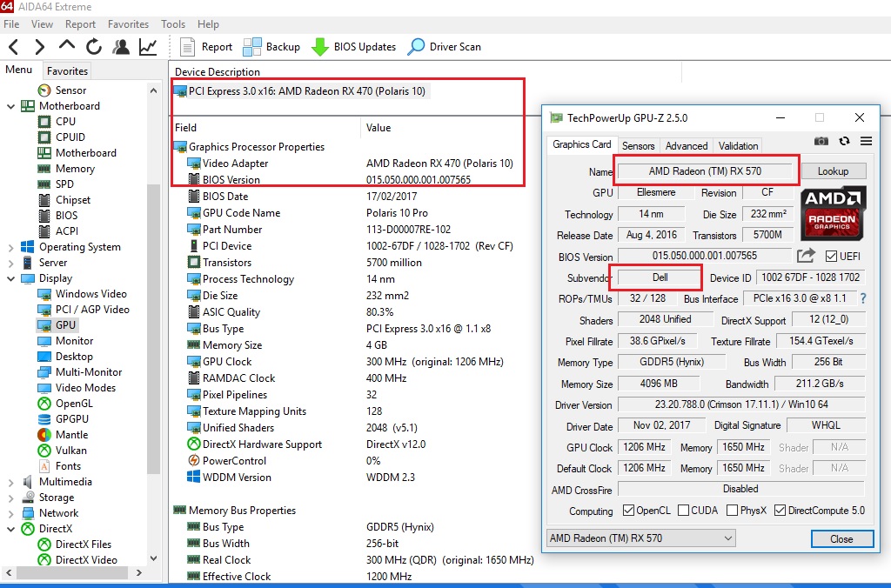
Task: Open PCI / AGP Video item
Action: (84, 310)
